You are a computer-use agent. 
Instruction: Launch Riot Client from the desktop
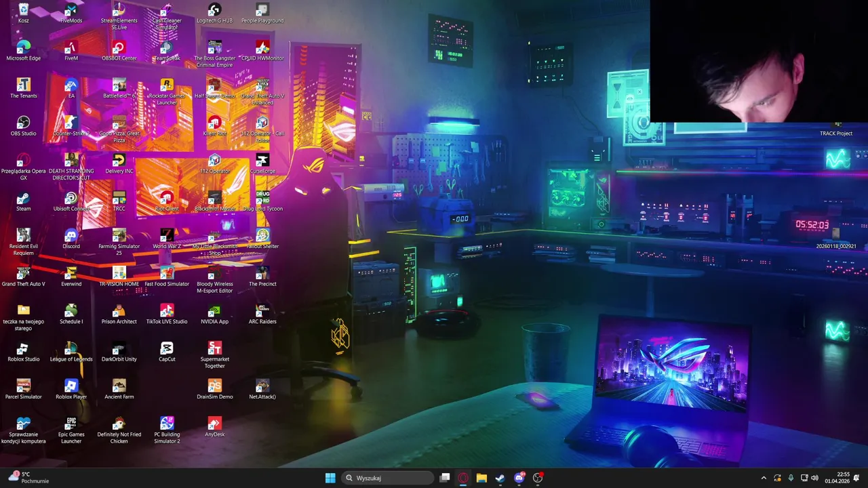click(x=167, y=201)
